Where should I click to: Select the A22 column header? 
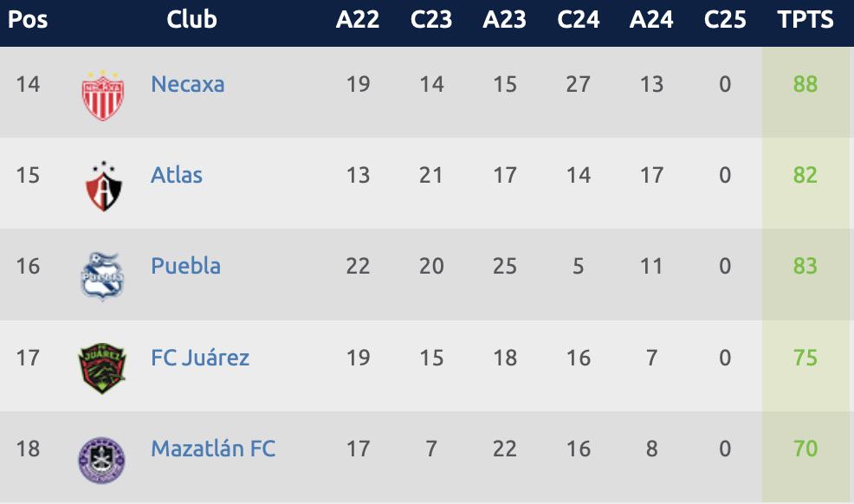pyautogui.click(x=358, y=19)
